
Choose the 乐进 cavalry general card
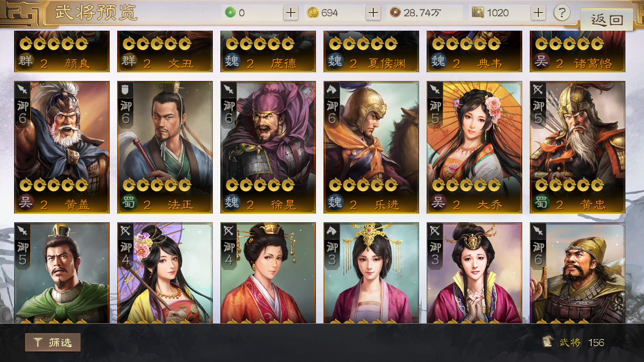click(371, 147)
